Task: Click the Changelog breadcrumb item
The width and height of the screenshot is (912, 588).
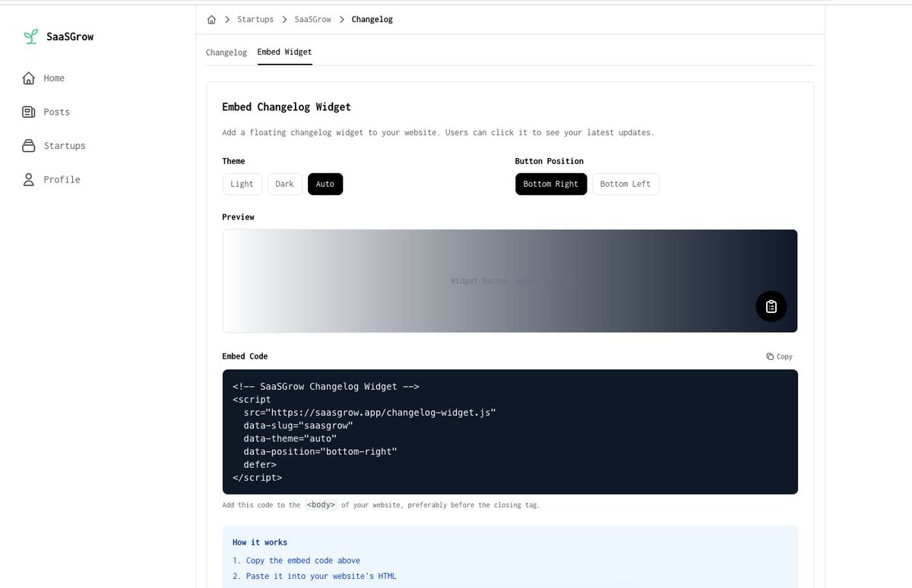Action: (372, 19)
